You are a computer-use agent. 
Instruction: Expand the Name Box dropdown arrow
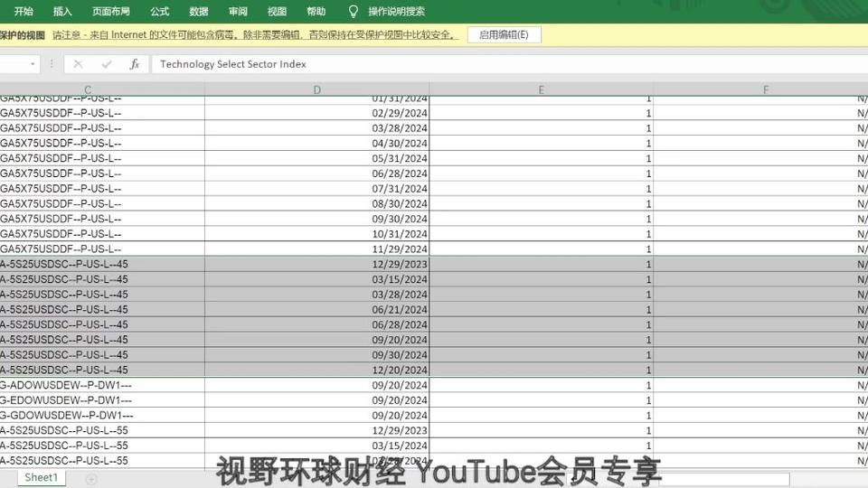[33, 64]
